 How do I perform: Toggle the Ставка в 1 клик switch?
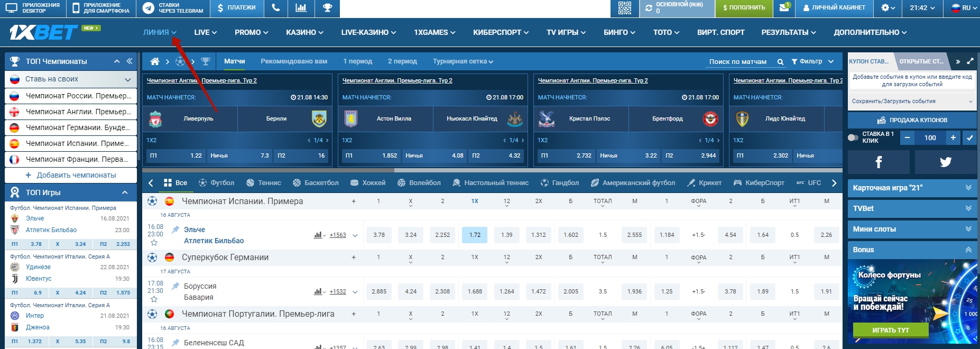[x=853, y=138]
